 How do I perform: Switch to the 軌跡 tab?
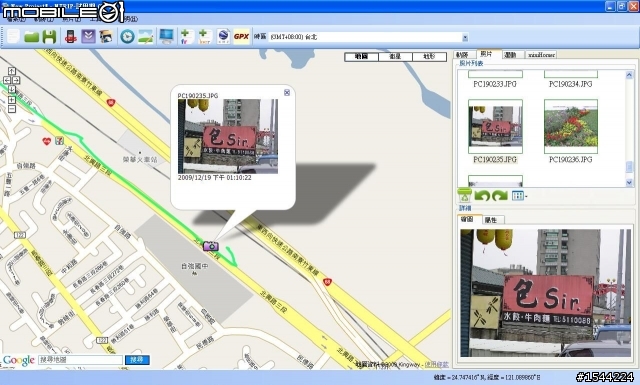point(463,55)
